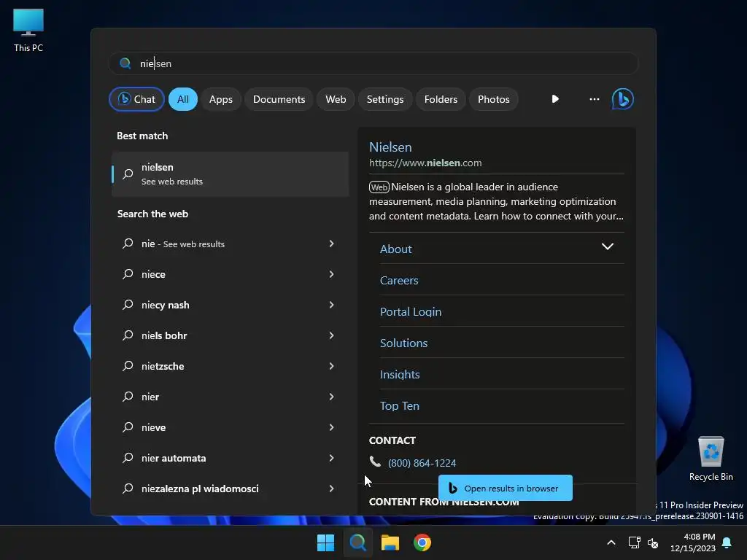
Task: Click in the search input field
Action: pos(373,63)
